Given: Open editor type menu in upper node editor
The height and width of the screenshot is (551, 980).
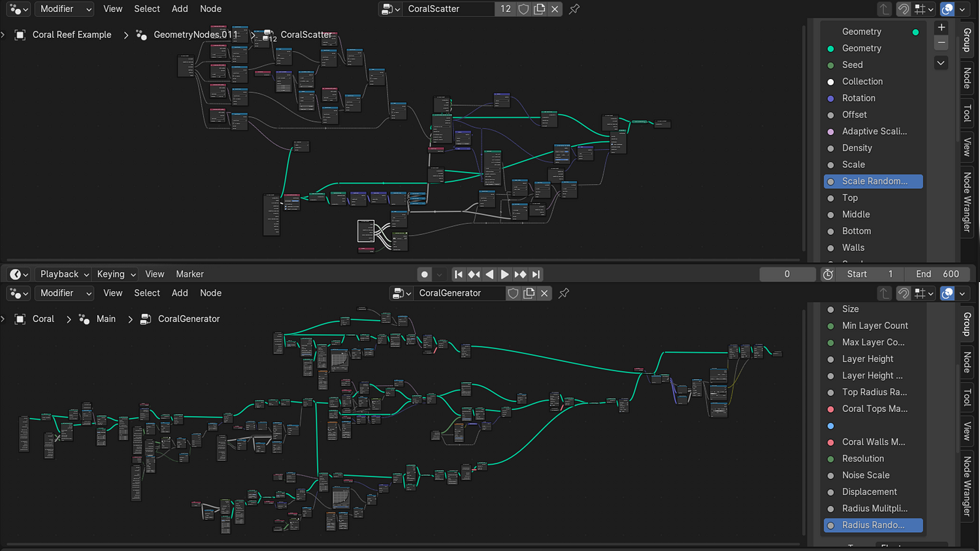Looking at the screenshot, I should click(19, 9).
